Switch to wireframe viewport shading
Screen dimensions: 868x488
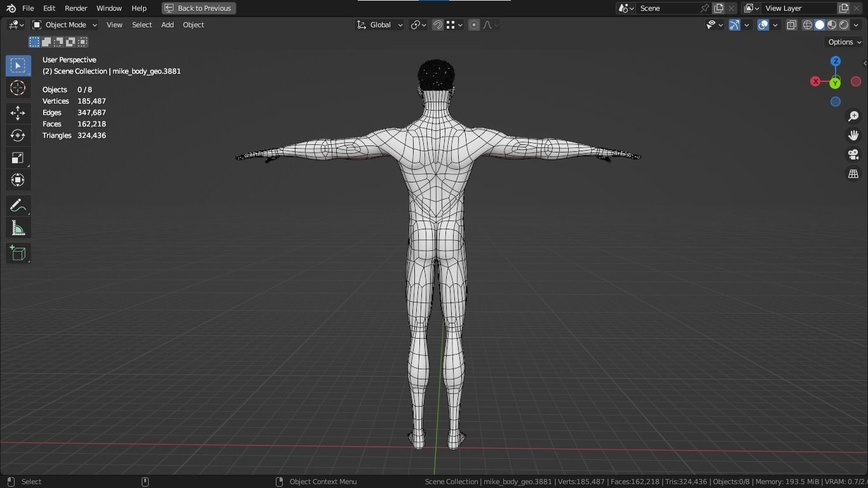point(808,25)
